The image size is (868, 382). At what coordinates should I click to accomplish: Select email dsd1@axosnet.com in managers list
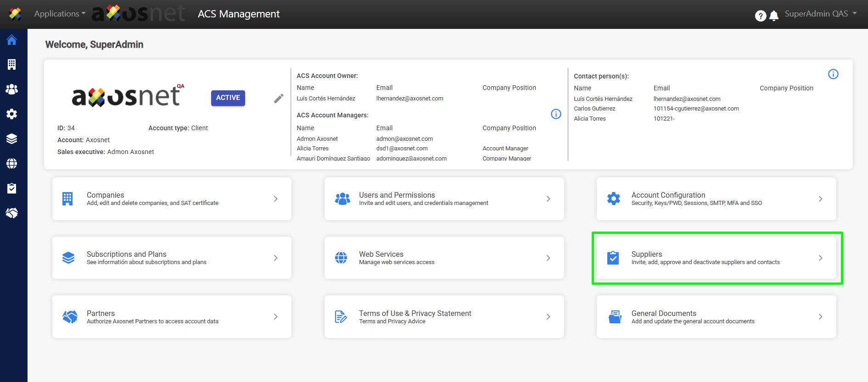coord(402,149)
